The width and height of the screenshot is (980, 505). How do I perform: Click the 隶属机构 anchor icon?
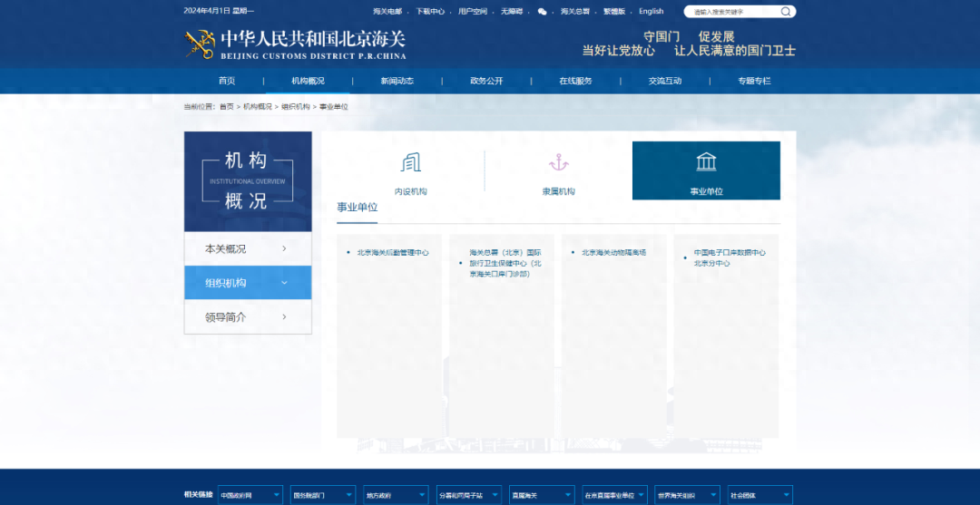[x=558, y=163]
